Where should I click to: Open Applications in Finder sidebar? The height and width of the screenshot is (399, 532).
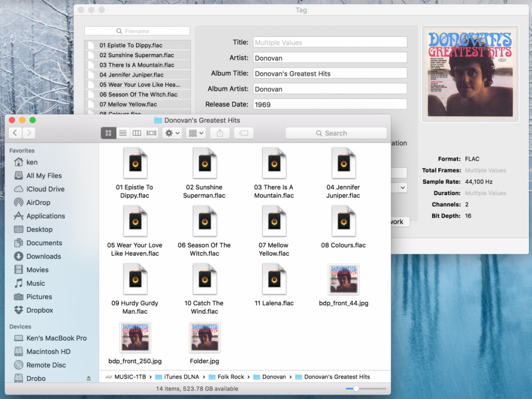(39, 216)
